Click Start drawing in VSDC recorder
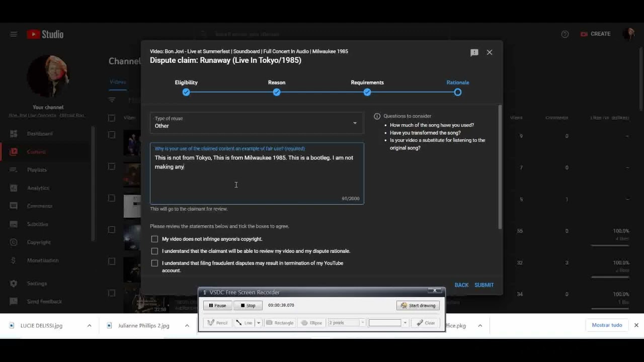The width and height of the screenshot is (644, 362). (x=418, y=305)
